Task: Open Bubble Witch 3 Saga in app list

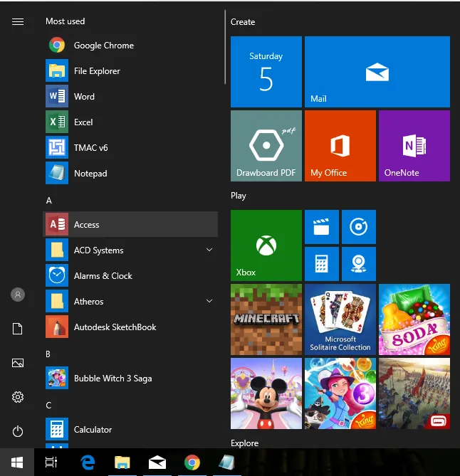Action: coord(130,379)
